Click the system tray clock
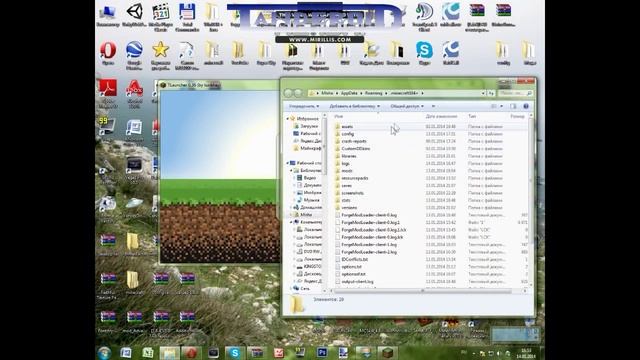Image resolution: width=640 pixels, height=360 pixels. pyautogui.click(x=526, y=353)
